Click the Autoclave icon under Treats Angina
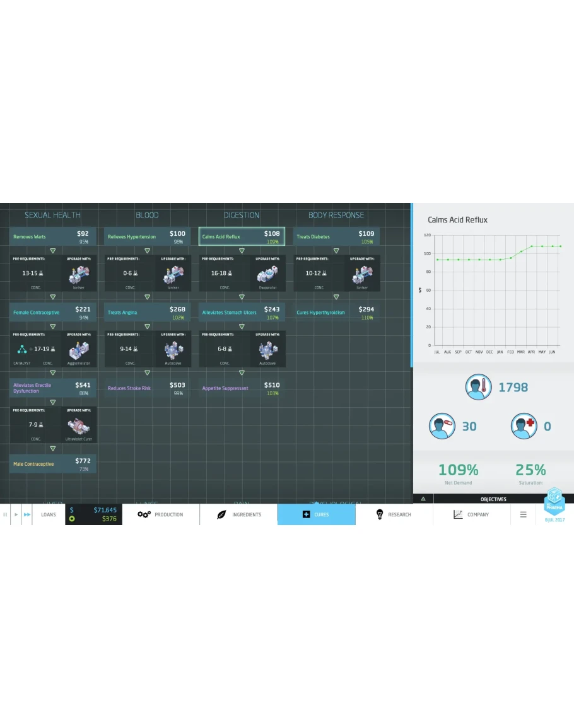This screenshot has width=574, height=728. tap(173, 350)
